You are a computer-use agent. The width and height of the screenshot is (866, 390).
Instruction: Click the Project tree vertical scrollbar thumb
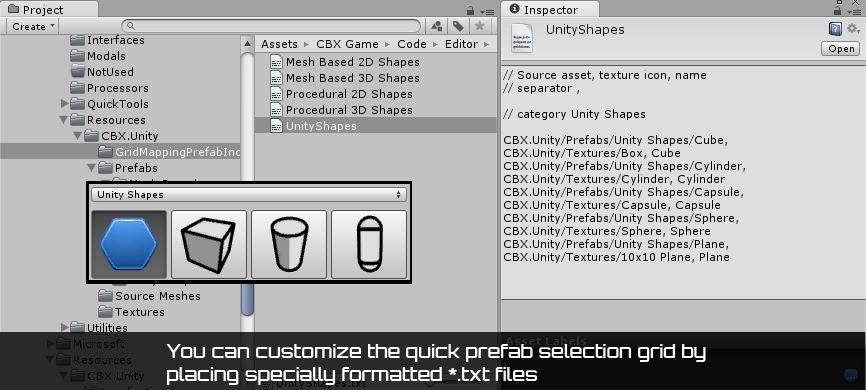tap(247, 298)
